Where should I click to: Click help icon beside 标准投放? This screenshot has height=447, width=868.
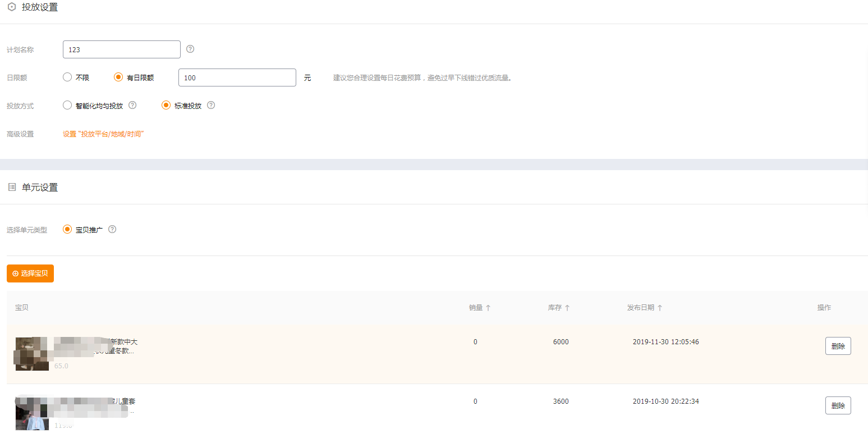pos(211,105)
